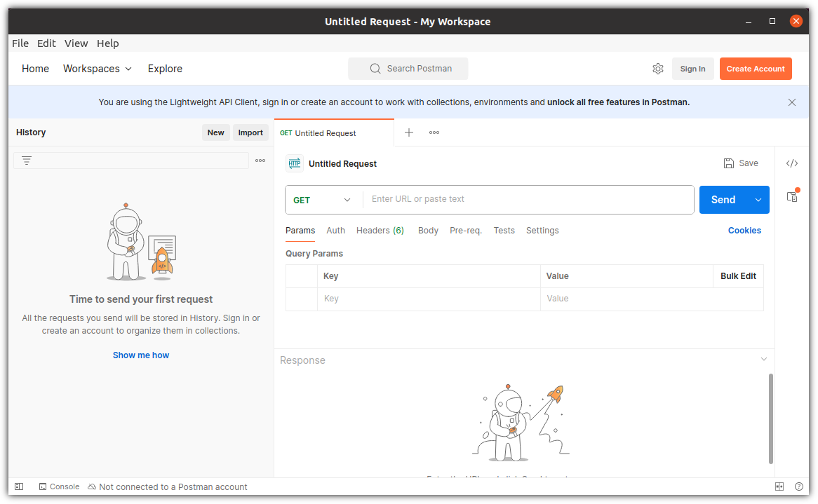Select the GET Untitled Request tab
Viewport: 818px width, 504px height.
(x=334, y=133)
